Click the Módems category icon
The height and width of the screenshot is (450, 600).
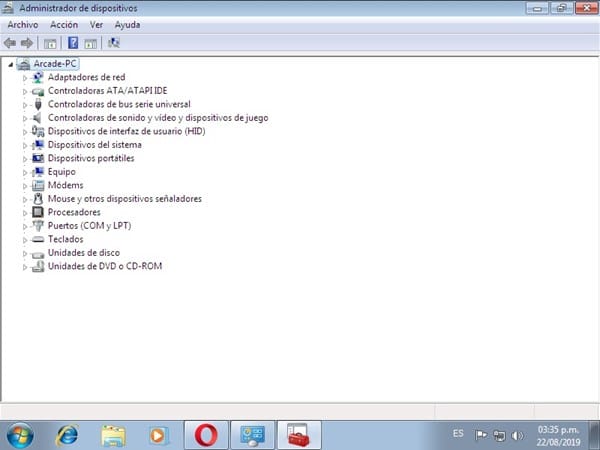(x=38, y=185)
